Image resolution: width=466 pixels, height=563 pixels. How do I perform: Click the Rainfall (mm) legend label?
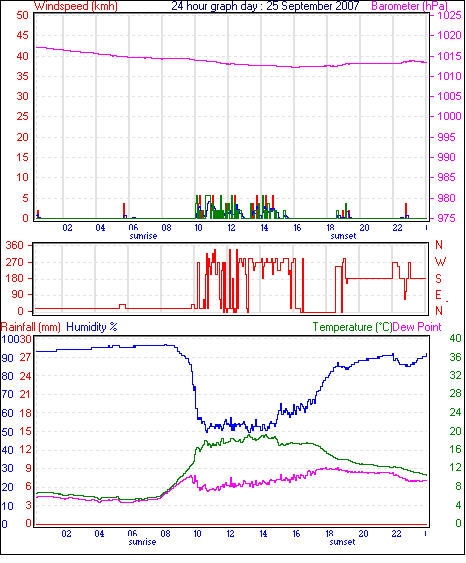31,327
